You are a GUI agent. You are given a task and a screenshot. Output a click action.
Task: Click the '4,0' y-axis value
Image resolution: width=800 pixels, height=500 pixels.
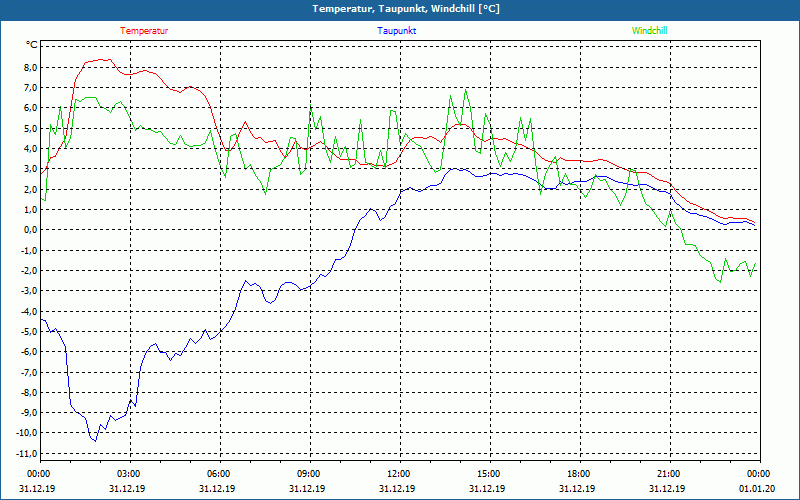tap(31, 149)
